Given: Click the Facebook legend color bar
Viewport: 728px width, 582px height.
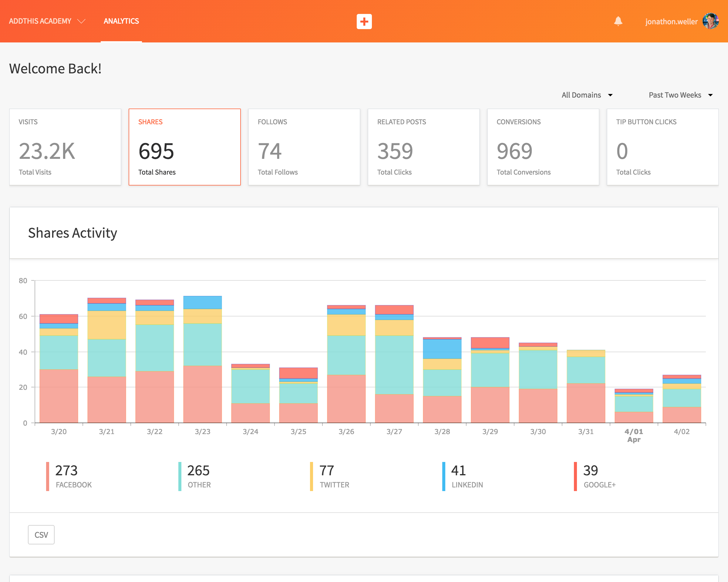Looking at the screenshot, I should [48, 476].
